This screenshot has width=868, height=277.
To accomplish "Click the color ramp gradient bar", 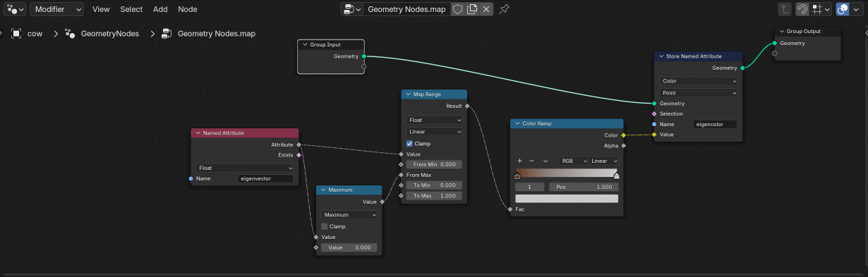I will click(x=567, y=172).
